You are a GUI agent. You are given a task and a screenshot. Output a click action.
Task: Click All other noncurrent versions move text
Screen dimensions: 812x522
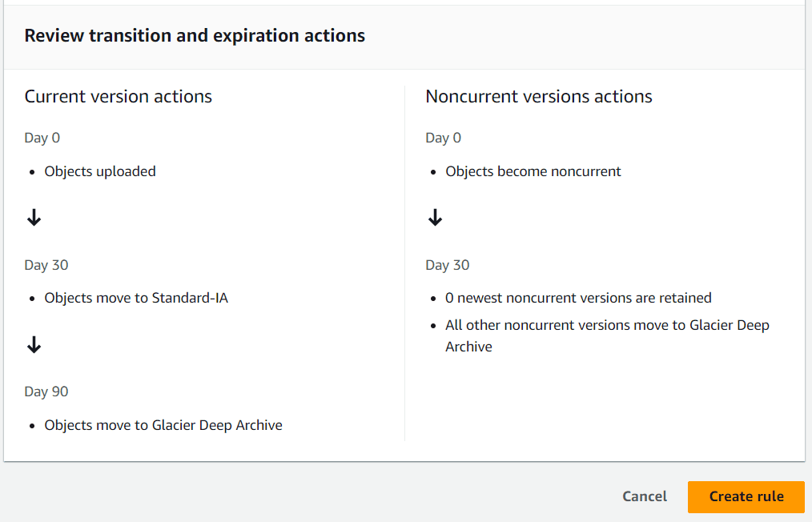click(608, 335)
